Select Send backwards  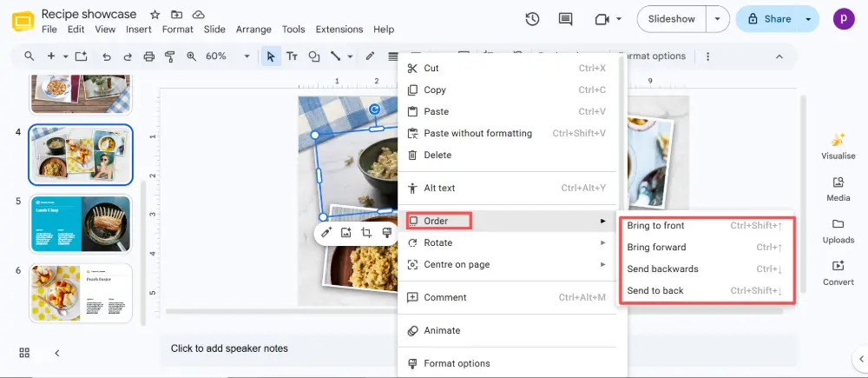click(707, 269)
